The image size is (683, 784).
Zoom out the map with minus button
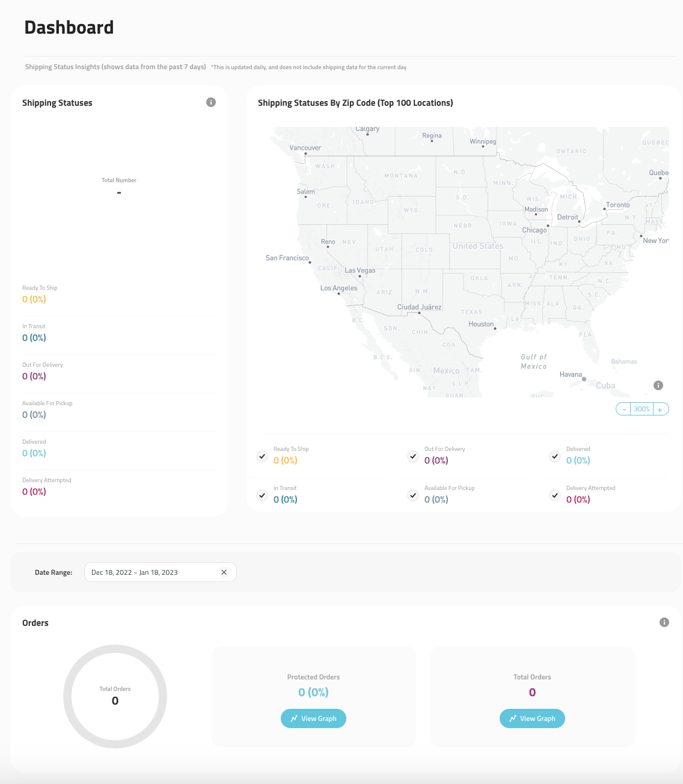[624, 409]
